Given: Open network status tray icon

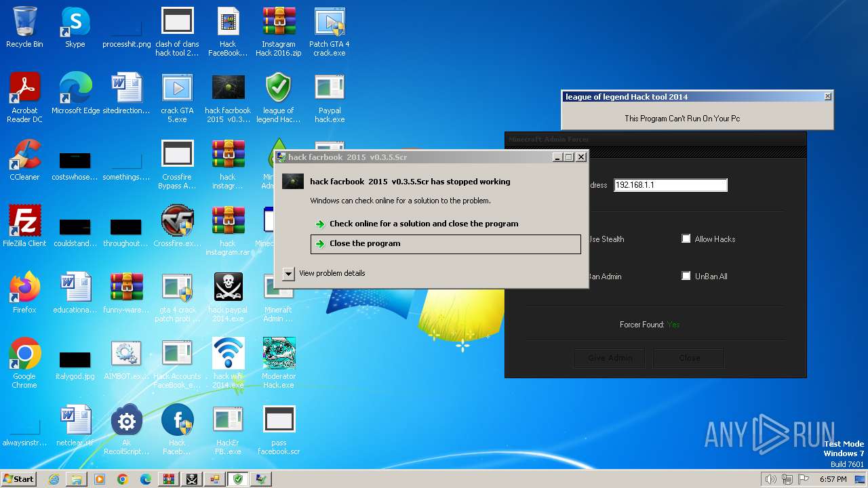Looking at the screenshot, I should click(x=787, y=479).
